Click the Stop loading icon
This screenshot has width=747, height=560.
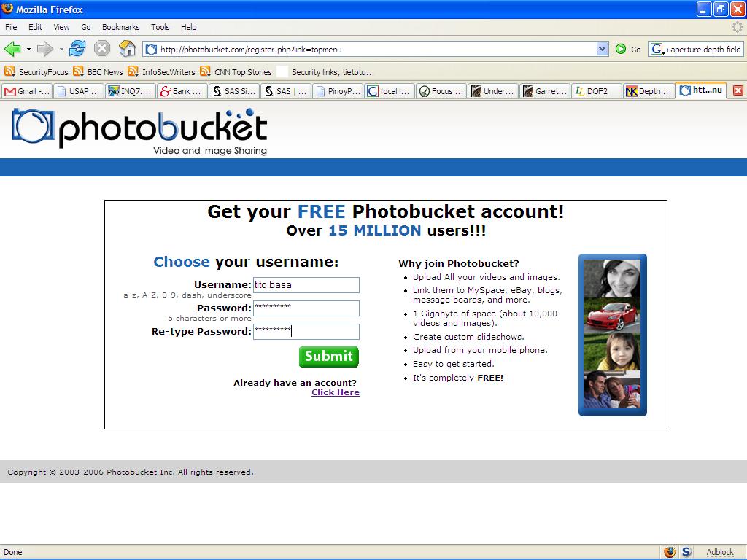point(102,49)
